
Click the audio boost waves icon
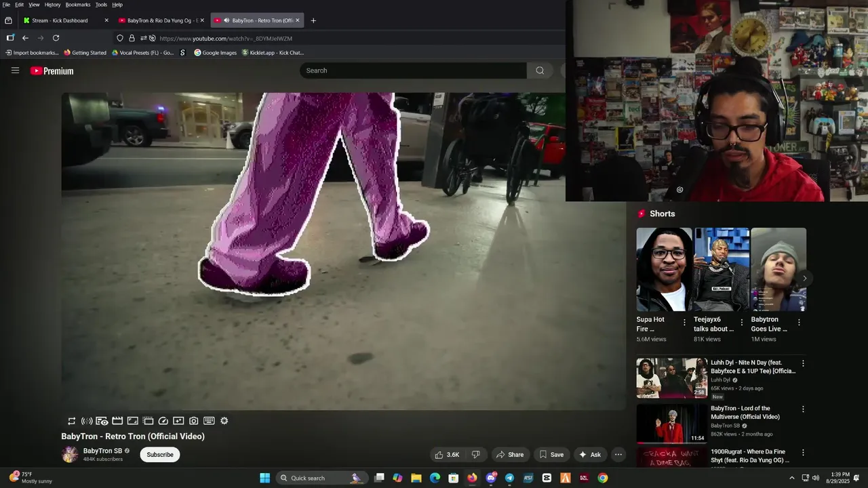pos(87,421)
